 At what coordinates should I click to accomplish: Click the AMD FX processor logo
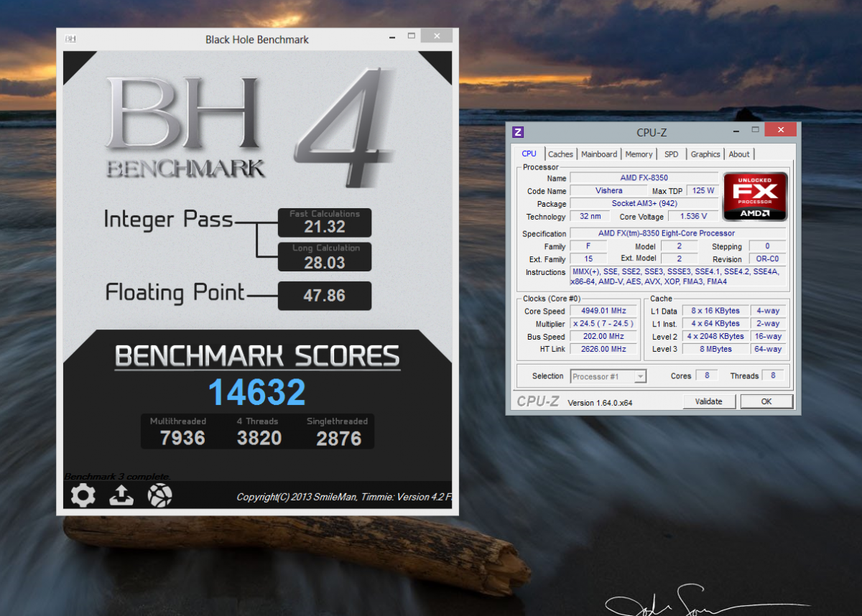point(755,197)
